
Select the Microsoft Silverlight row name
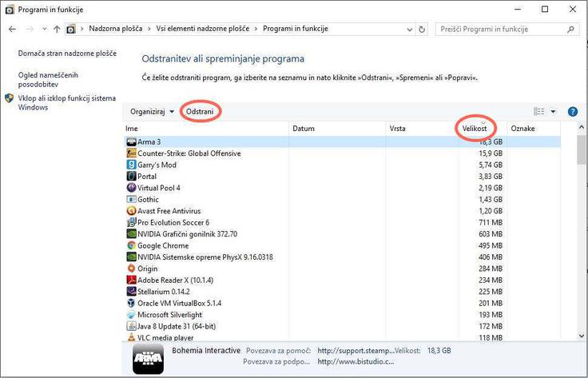[x=169, y=315]
